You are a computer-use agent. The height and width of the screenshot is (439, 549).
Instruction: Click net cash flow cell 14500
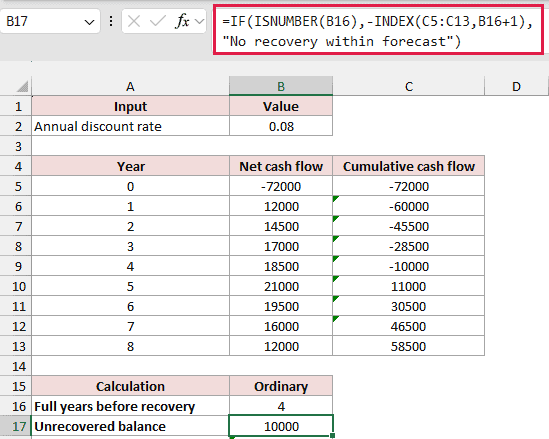coord(281,226)
